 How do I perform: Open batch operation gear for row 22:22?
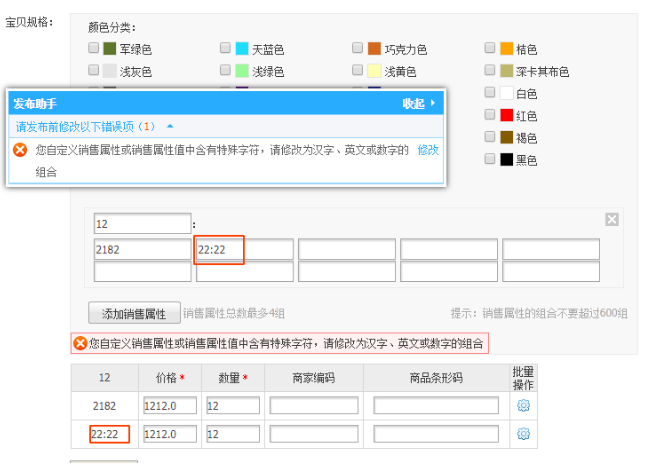523,434
